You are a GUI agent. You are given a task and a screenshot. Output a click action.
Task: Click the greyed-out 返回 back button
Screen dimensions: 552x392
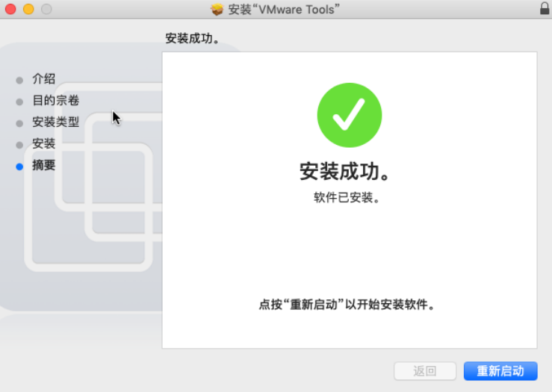pyautogui.click(x=425, y=371)
